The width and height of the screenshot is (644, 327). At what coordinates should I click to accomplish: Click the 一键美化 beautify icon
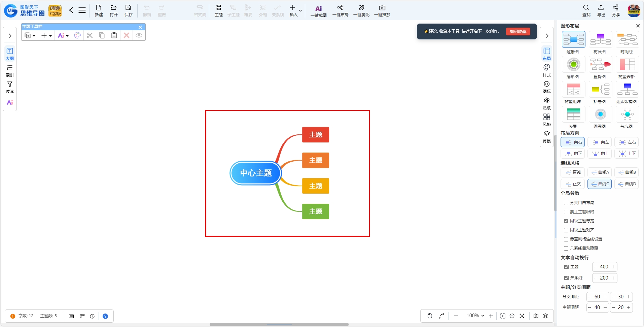(x=361, y=10)
